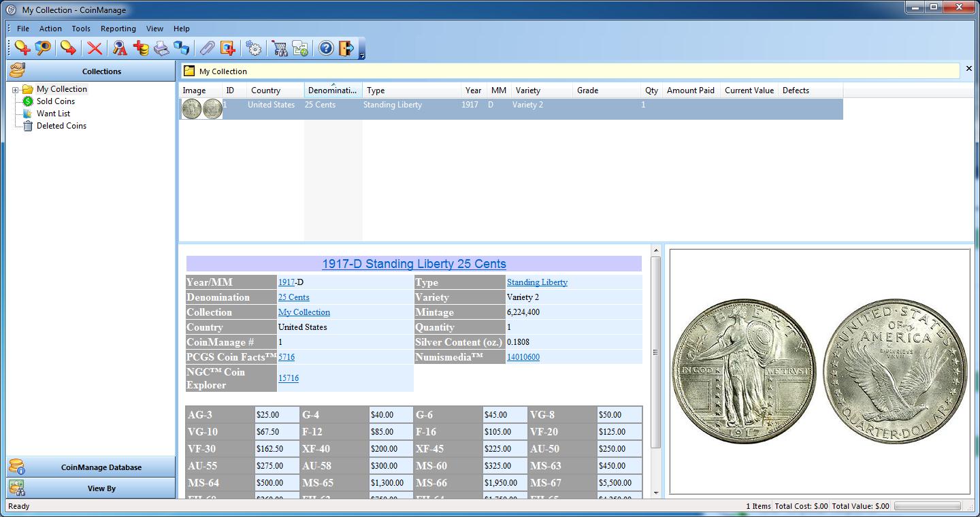Click the printer icon in toolbar
980x517 pixels.
(x=161, y=48)
